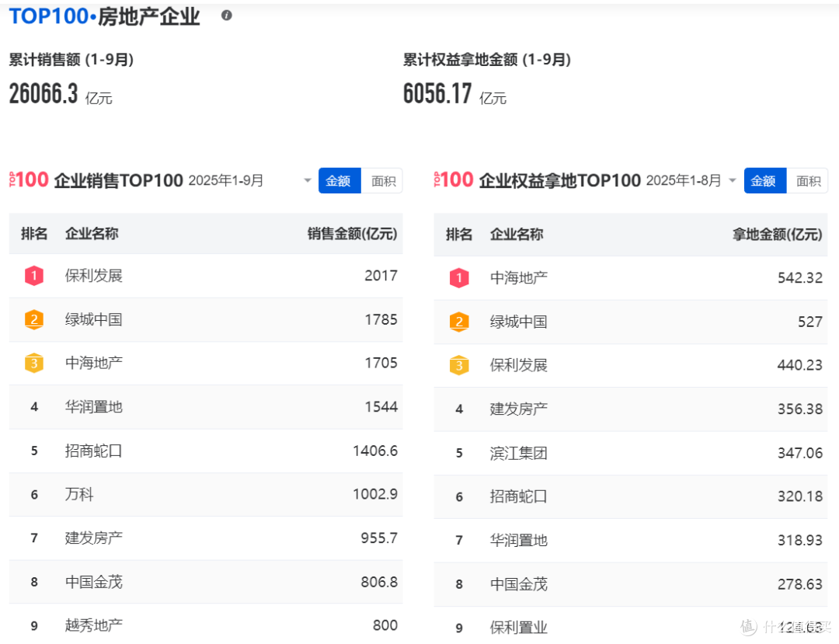Click the land amount 347.06
Viewport: 839px width, 644px height.
click(800, 453)
